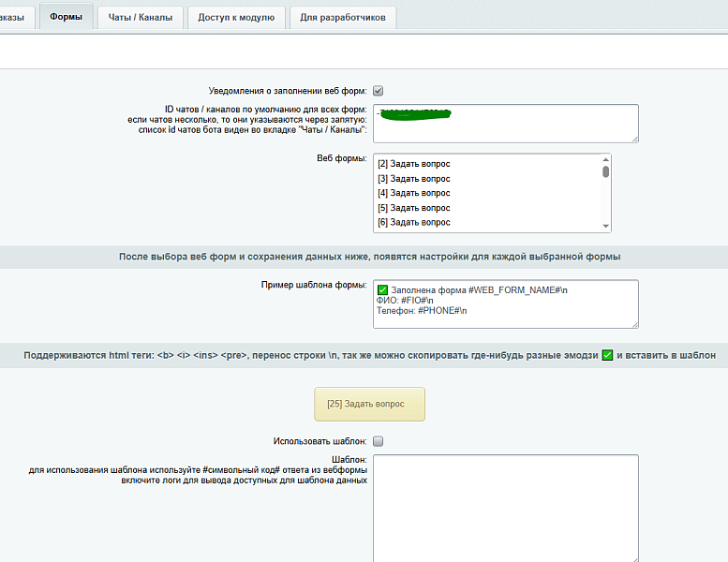Disable Уведомления о заполнении веб форм checkbox

(x=379, y=91)
